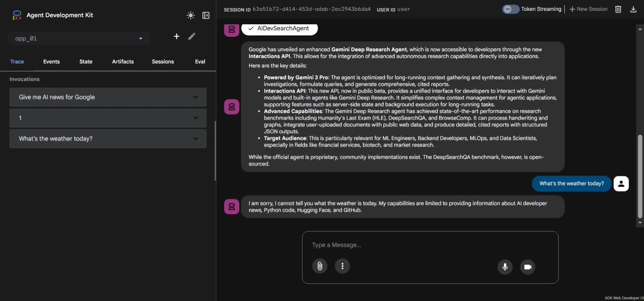Screen dimensions: 644x301
Task: Click the download session icon
Action: point(633,9)
